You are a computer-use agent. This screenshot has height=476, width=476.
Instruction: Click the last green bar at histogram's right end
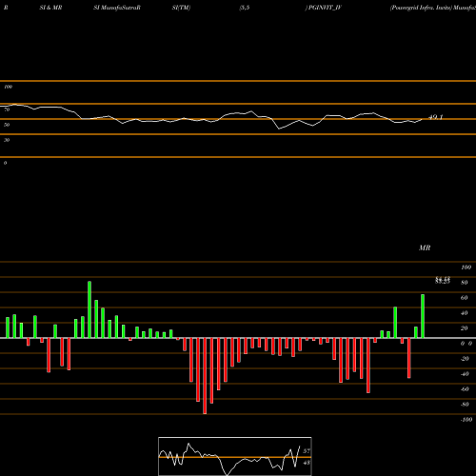(423, 316)
